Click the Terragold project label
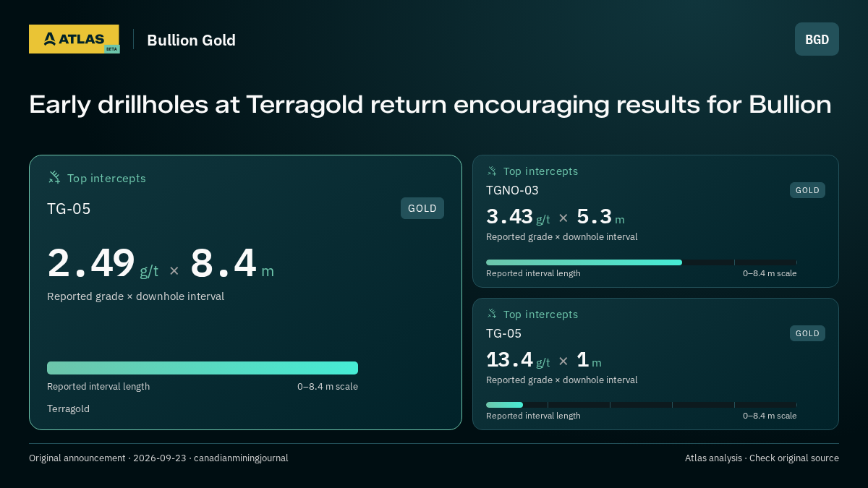This screenshot has height=488, width=868. pyautogui.click(x=69, y=408)
